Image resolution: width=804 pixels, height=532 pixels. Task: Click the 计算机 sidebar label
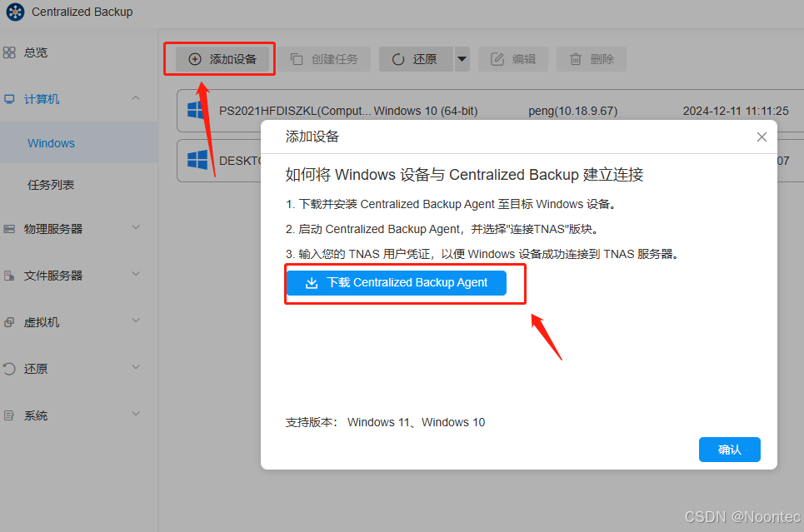[42, 99]
